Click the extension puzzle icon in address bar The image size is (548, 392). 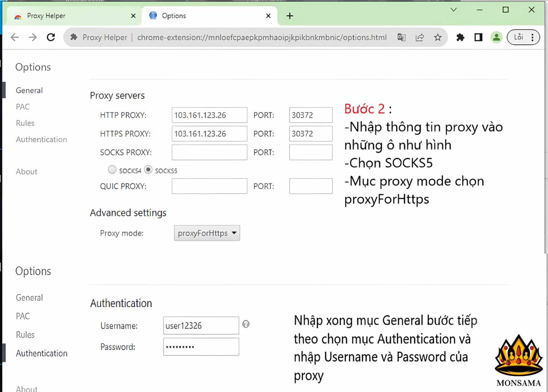click(x=74, y=37)
